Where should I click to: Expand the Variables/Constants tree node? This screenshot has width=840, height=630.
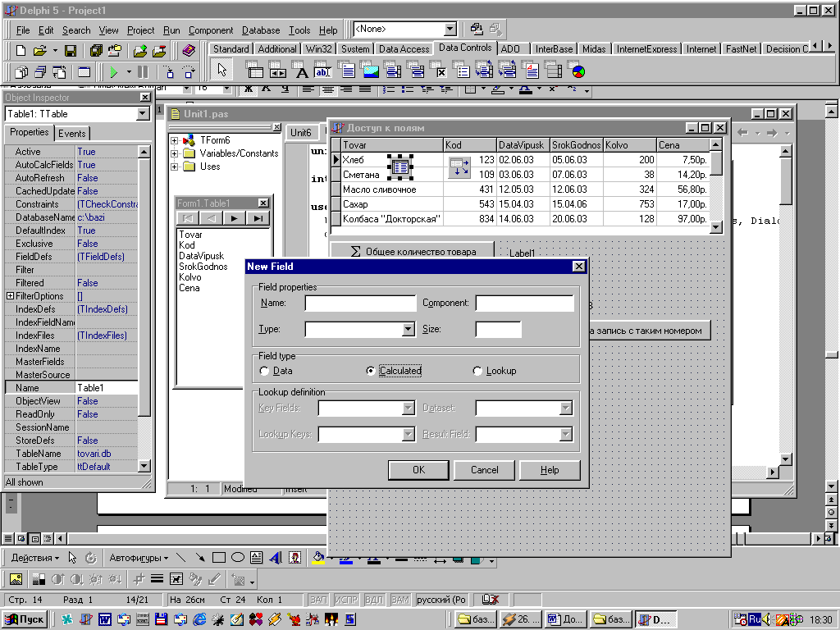[174, 153]
